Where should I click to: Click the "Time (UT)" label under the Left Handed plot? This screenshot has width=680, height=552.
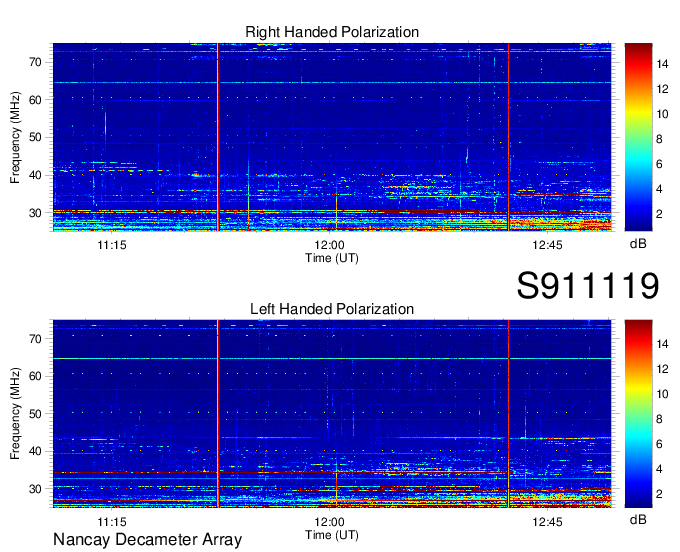[x=332, y=535]
